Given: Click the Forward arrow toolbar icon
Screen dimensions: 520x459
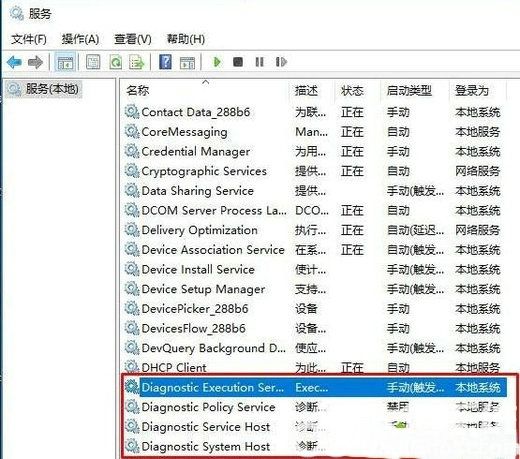Looking at the screenshot, I should pos(35,62).
